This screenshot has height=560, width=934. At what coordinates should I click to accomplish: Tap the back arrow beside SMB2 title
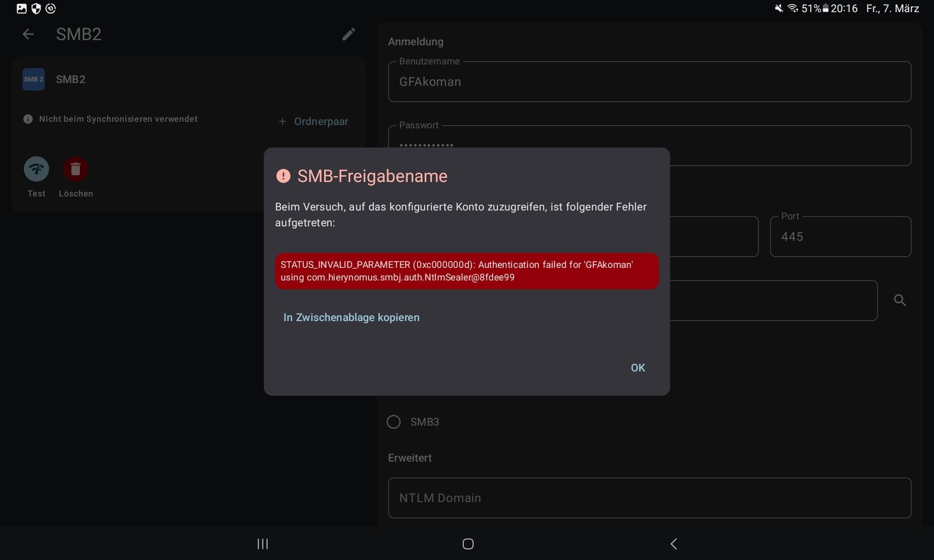coord(28,34)
